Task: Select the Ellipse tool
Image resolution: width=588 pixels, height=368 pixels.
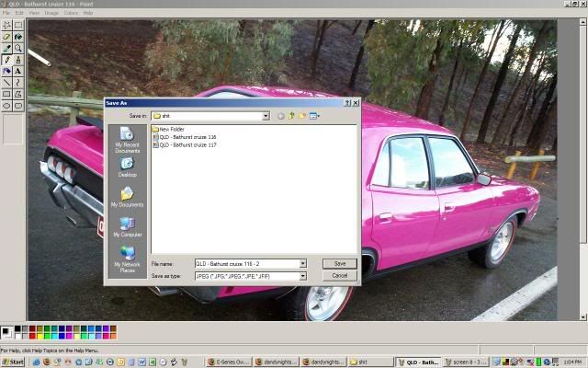Action: [6, 106]
